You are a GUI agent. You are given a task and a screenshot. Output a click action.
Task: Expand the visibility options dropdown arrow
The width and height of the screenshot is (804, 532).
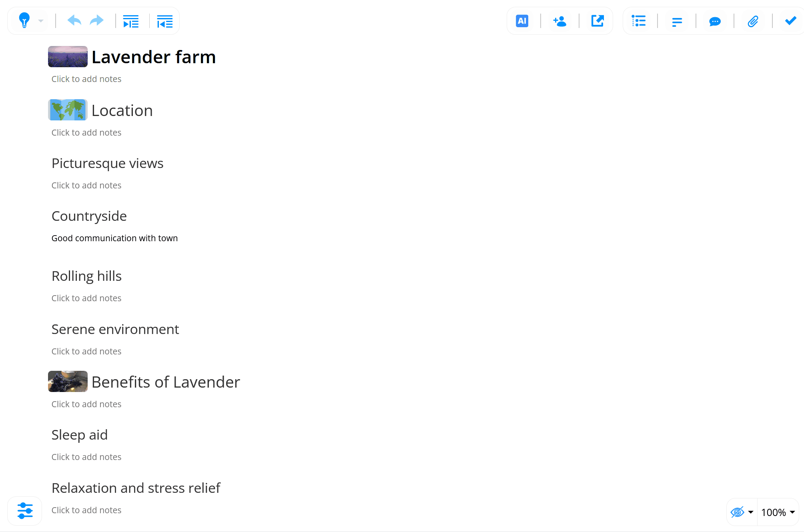pos(751,512)
